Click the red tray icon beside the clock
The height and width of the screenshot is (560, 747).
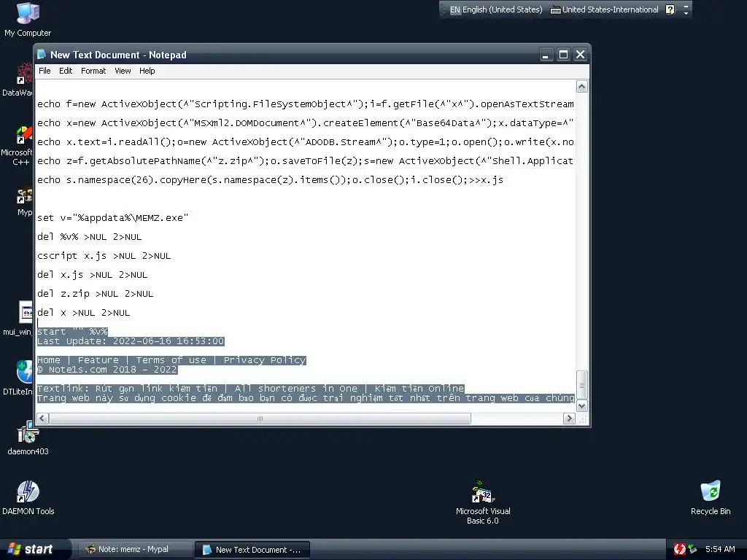pyautogui.click(x=679, y=549)
